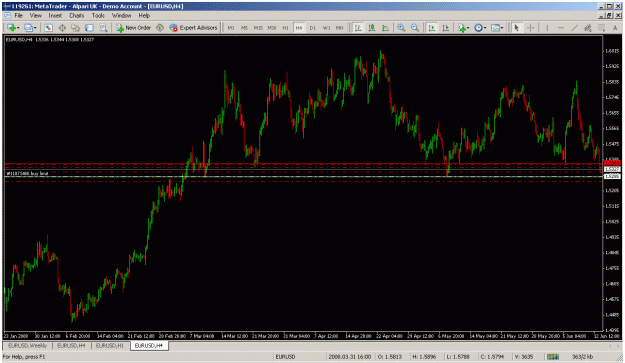The width and height of the screenshot is (625, 363).
Task: Select the H4 timeframe button
Action: [299, 27]
